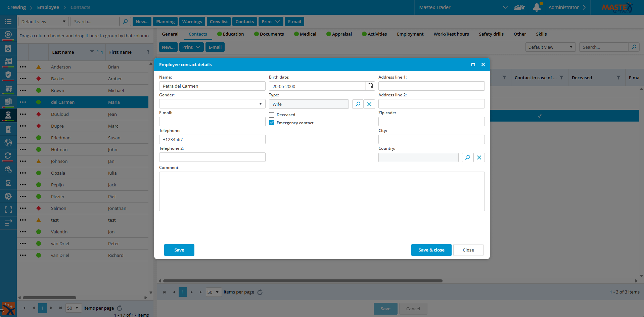644x317 pixels.
Task: Click the notifications bell icon
Action: pos(537,7)
